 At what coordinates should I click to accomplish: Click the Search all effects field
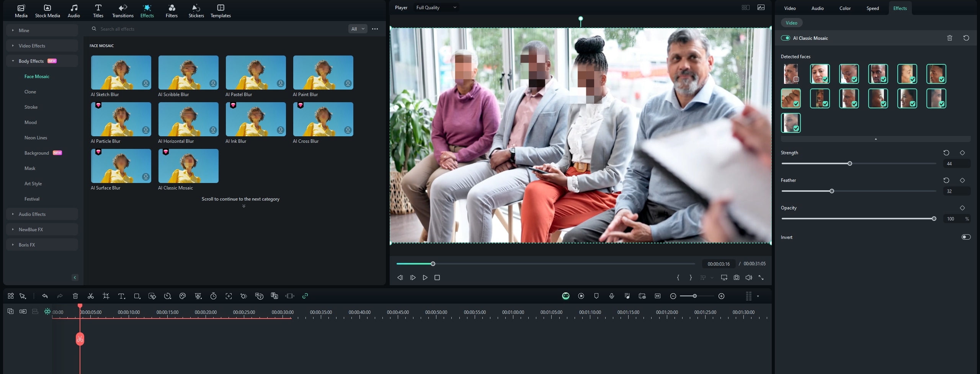(x=218, y=29)
